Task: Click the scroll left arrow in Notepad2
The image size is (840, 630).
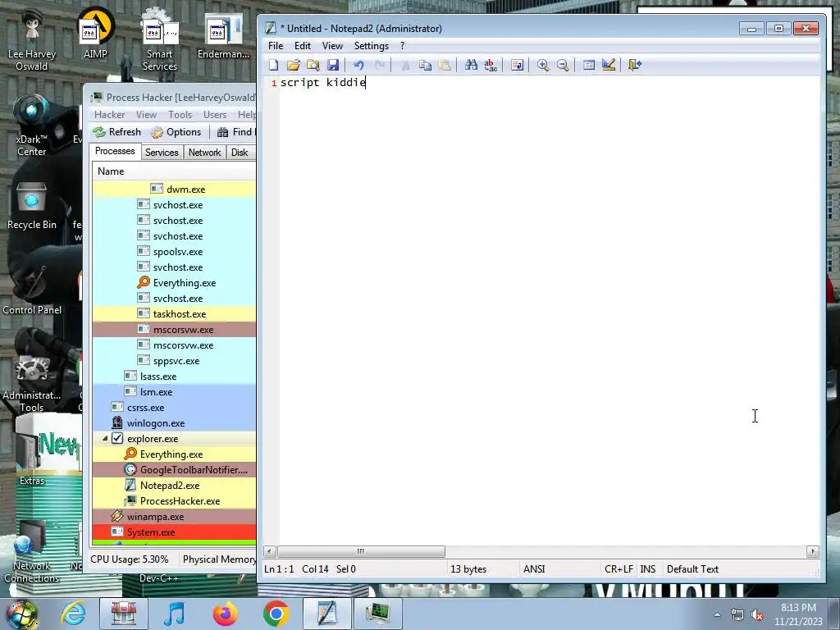Action: click(x=270, y=551)
